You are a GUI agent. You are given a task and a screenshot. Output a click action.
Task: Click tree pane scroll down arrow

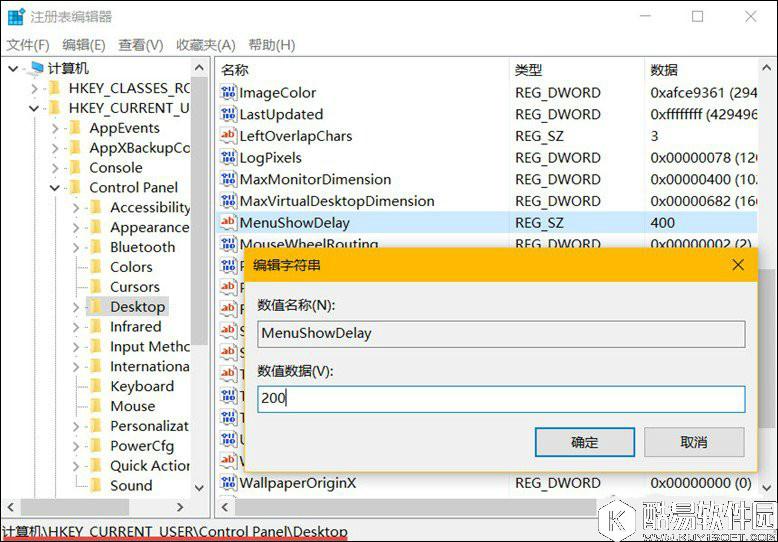click(x=199, y=488)
